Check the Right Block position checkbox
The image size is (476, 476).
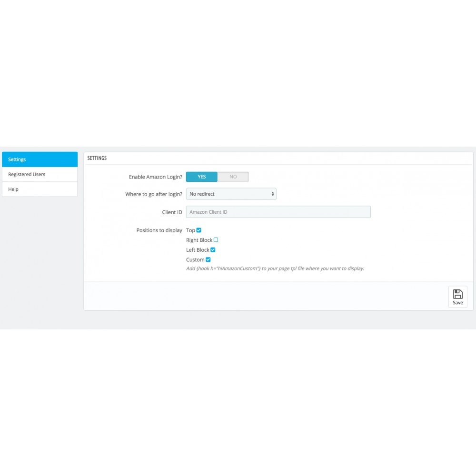(x=216, y=240)
